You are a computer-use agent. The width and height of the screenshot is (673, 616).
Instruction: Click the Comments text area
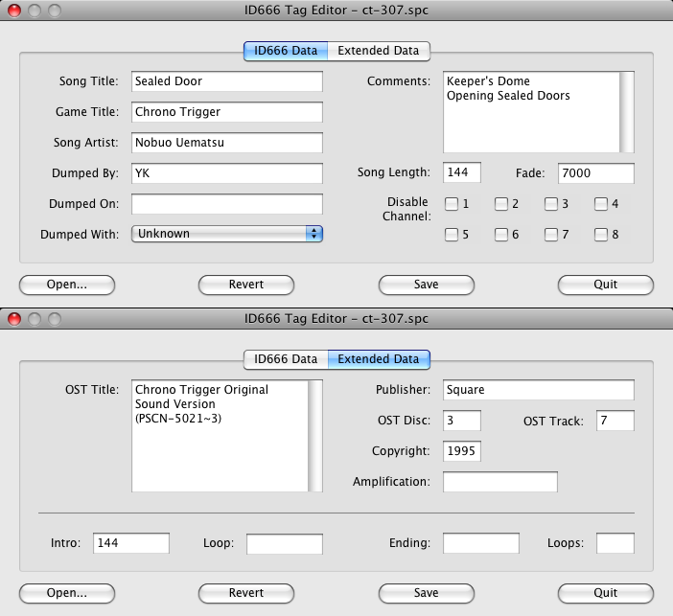pyautogui.click(x=531, y=112)
